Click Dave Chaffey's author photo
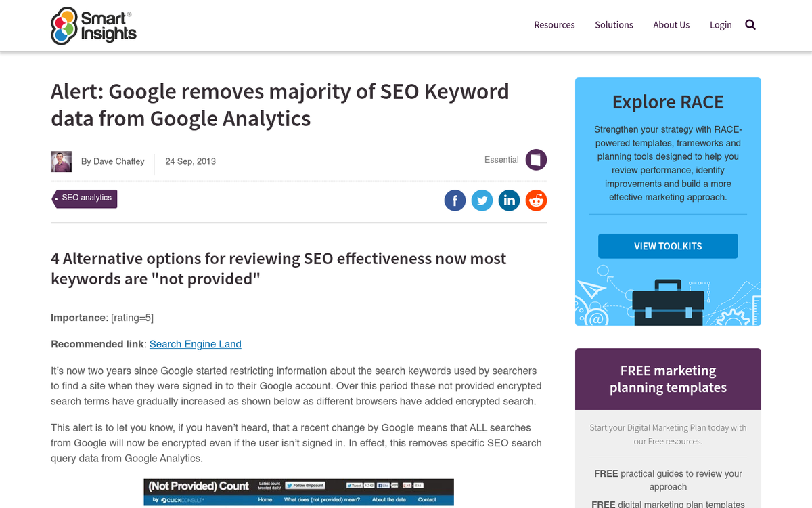 pyautogui.click(x=61, y=161)
